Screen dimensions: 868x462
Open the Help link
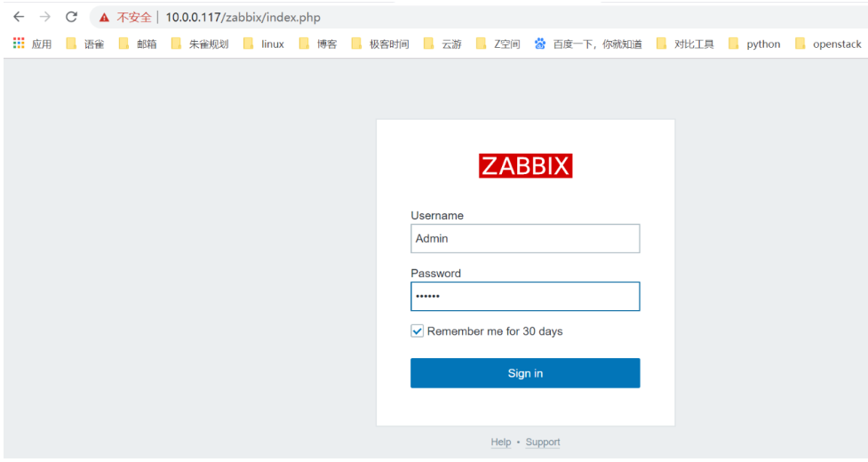click(x=501, y=442)
